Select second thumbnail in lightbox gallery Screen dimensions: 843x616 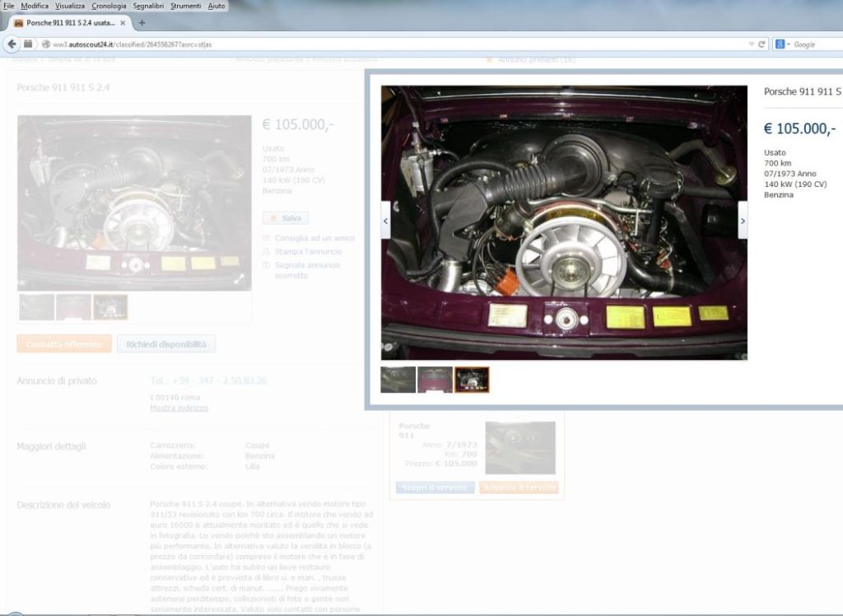[435, 380]
